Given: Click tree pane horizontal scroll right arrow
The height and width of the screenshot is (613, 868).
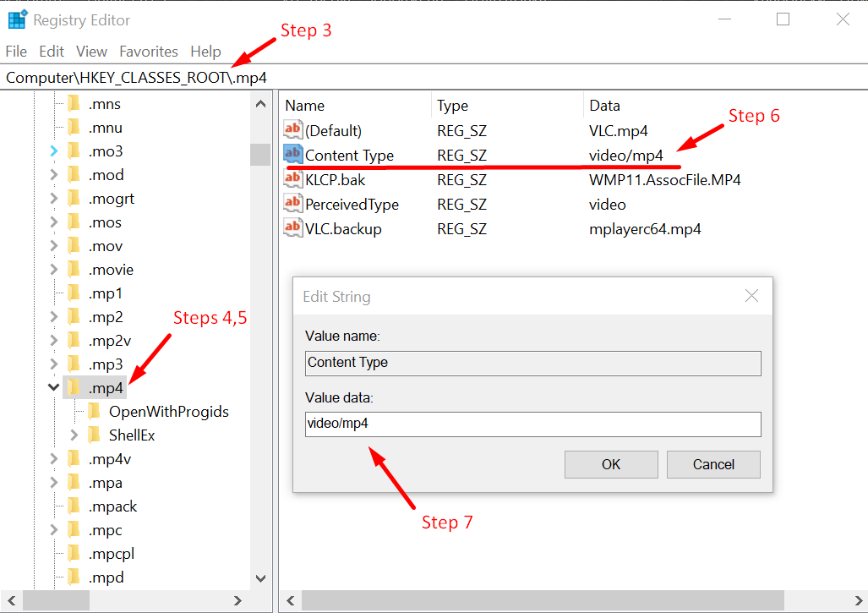Looking at the screenshot, I should 237,600.
